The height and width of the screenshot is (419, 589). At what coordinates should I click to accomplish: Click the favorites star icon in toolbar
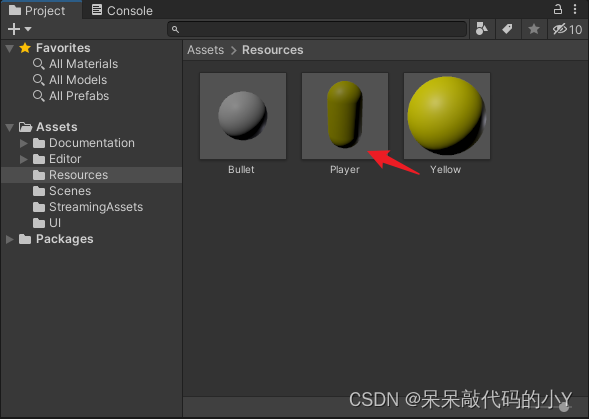pos(534,29)
